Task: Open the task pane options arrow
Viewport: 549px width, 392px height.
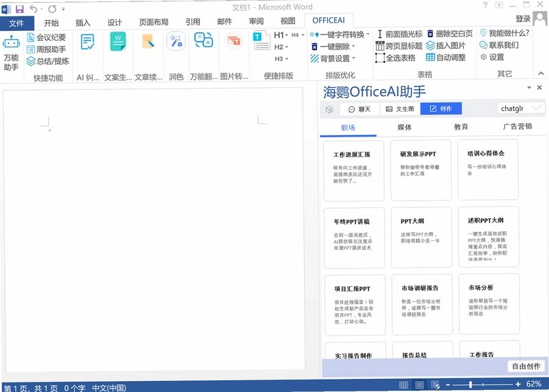Action: (529, 88)
